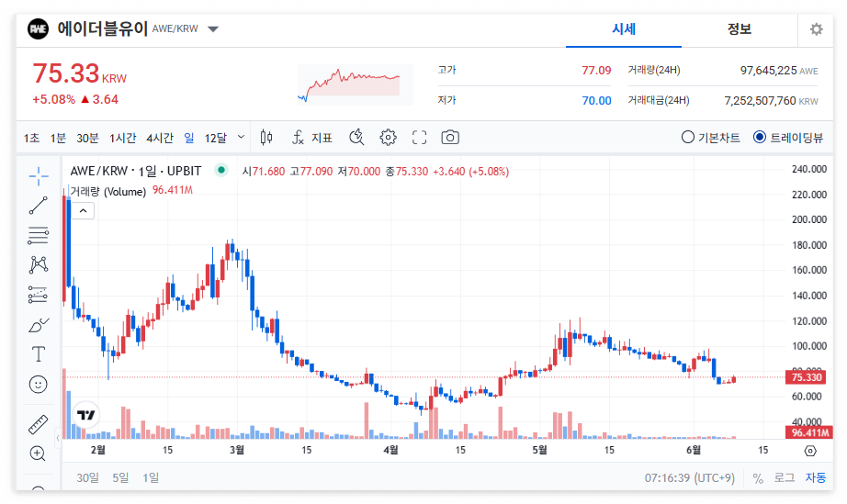Open the indicator templates lightning icon
This screenshot has height=504, width=847.
356,138
